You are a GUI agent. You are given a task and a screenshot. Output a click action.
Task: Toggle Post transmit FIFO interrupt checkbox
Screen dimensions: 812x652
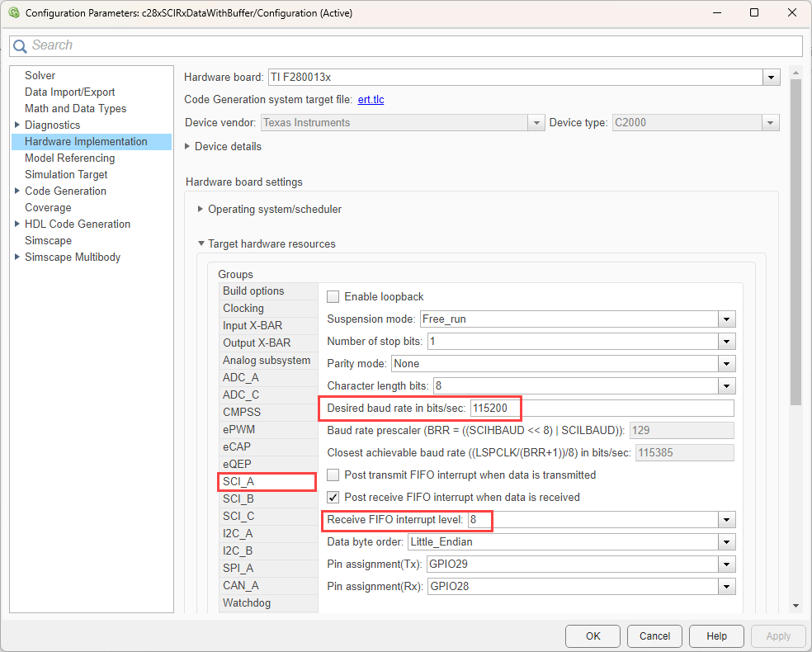click(x=333, y=475)
